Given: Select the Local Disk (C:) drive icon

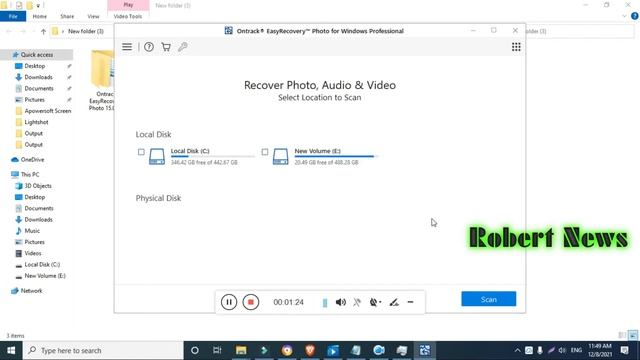Looking at the screenshot, I should click(157, 156).
